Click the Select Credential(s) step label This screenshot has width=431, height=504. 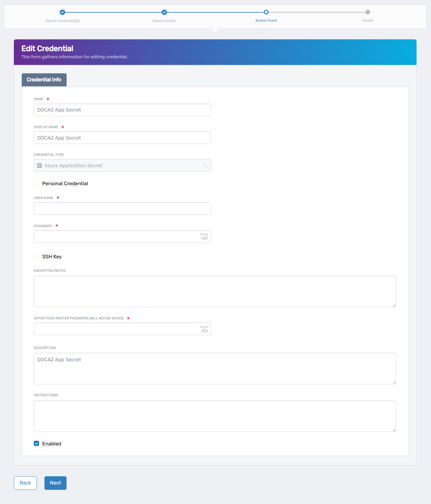(x=62, y=20)
